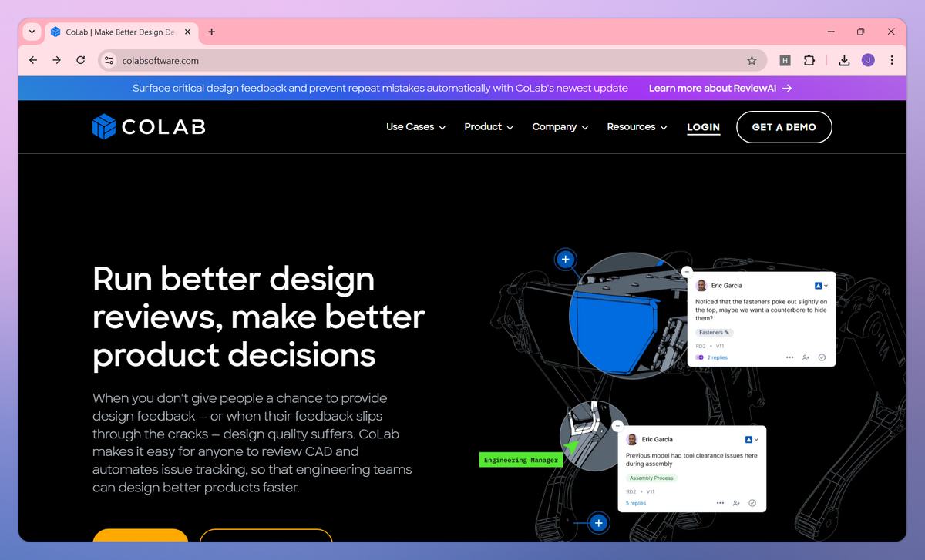Select the CoLab browser tab
The image size is (925, 560).
(x=120, y=32)
